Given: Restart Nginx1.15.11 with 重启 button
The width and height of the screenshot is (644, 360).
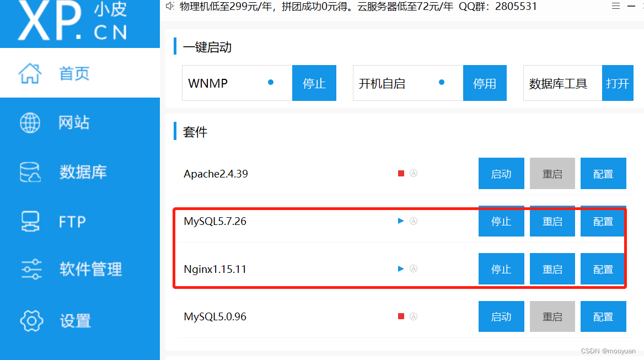Looking at the screenshot, I should [552, 269].
